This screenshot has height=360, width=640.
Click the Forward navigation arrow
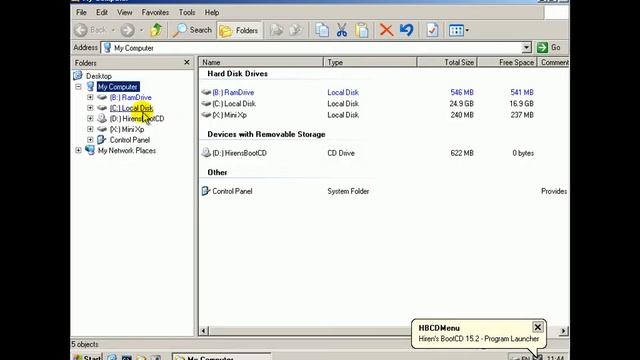pyautogui.click(x=127, y=30)
